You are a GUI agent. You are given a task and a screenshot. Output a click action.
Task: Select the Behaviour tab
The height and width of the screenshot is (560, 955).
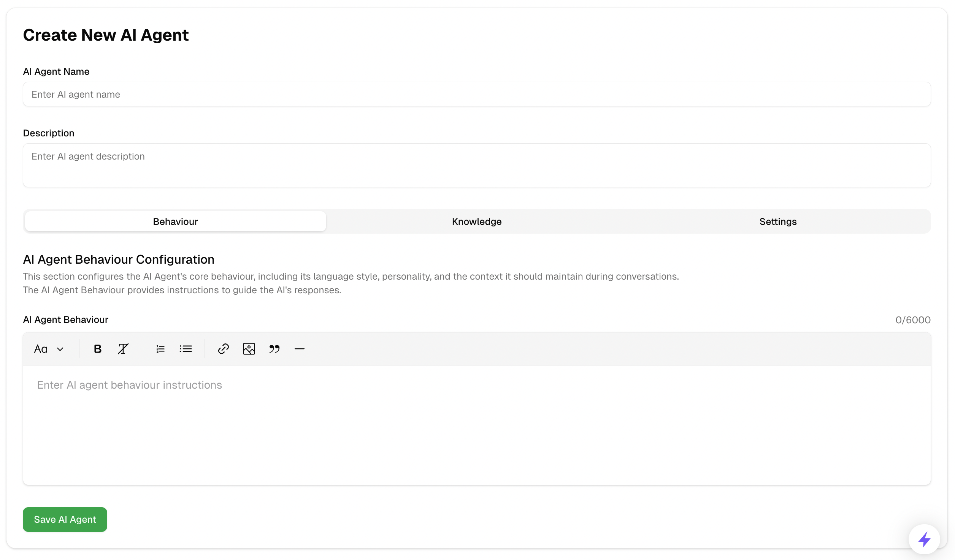click(175, 221)
